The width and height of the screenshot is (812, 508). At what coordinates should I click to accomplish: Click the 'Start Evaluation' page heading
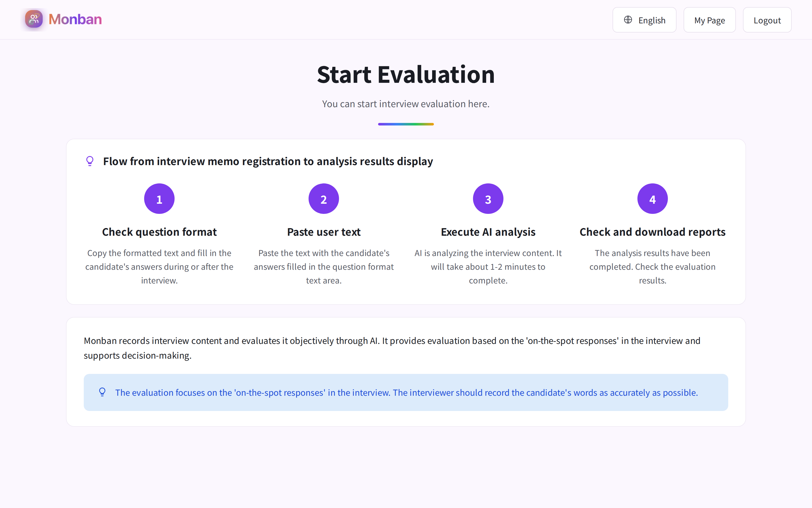[406, 74]
